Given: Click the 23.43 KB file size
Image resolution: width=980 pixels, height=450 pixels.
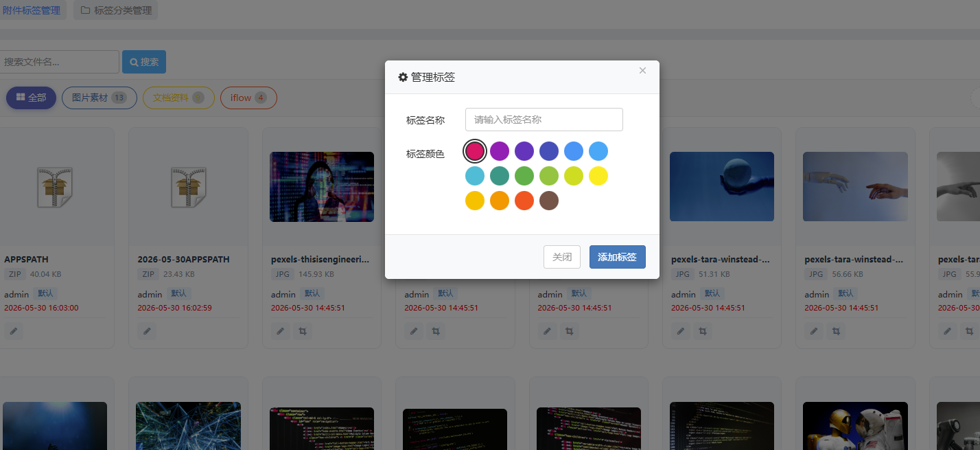Looking at the screenshot, I should [179, 274].
